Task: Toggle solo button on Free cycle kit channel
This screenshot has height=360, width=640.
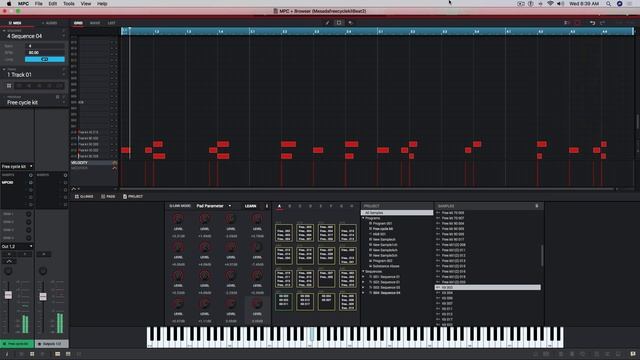Action: (x=24, y=254)
